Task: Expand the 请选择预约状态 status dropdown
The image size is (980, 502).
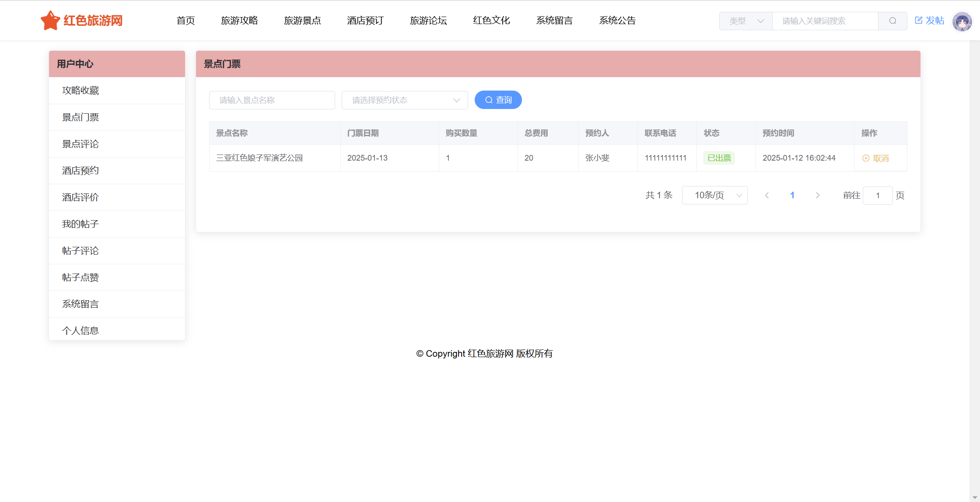Action: click(405, 100)
